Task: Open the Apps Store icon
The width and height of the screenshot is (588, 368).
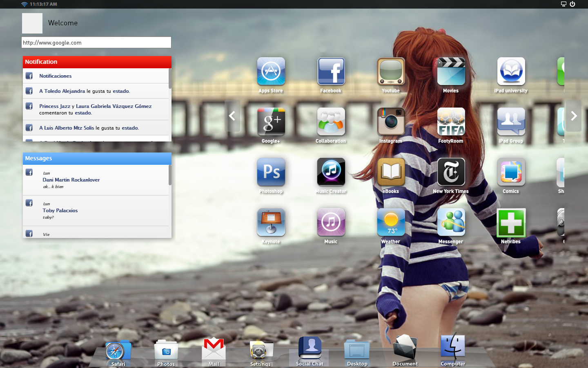Action: (271, 71)
